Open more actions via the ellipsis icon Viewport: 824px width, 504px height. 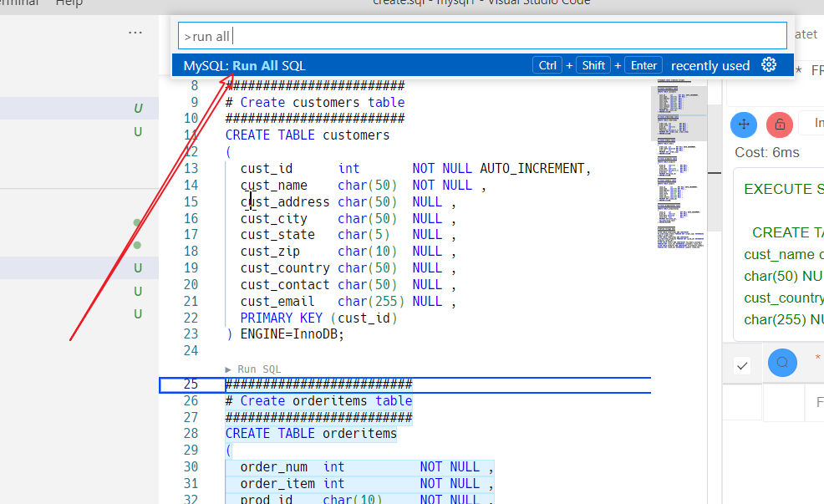[x=135, y=32]
